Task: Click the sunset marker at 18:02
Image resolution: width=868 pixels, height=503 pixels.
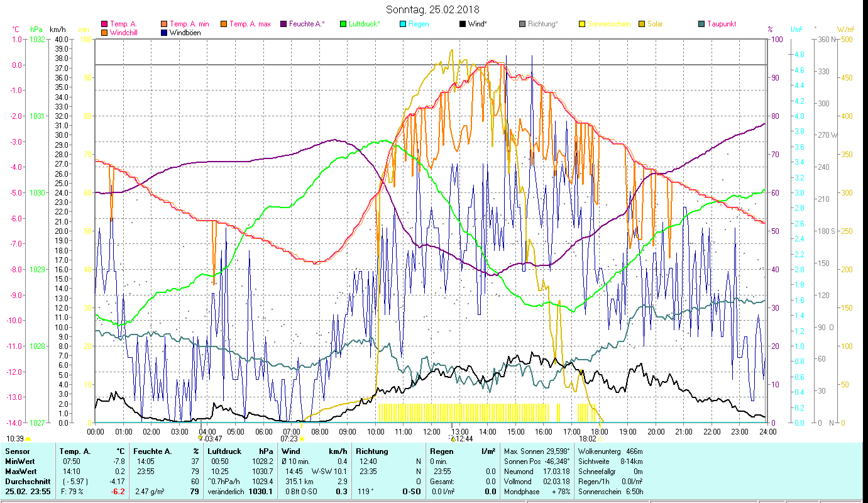Action: [600, 439]
